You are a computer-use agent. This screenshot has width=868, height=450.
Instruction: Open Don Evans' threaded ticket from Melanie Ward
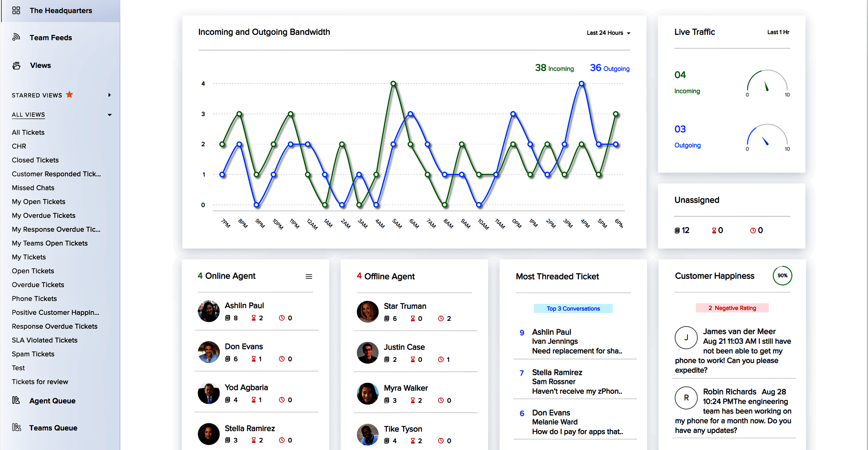tap(575, 422)
